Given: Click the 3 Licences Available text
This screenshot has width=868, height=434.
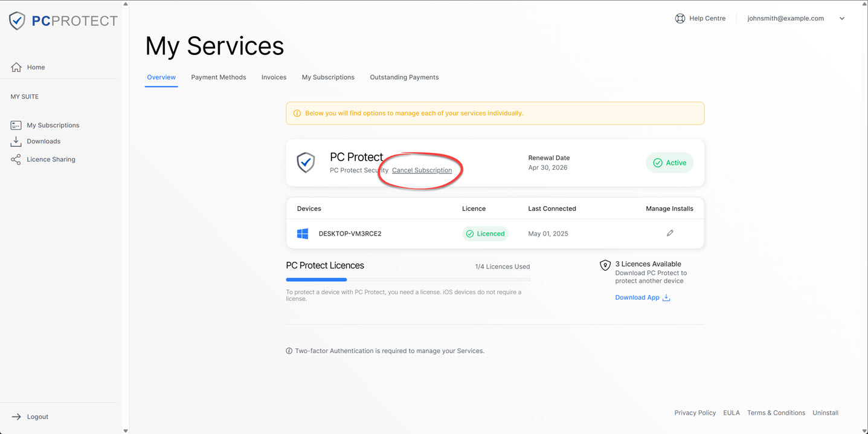Looking at the screenshot, I should tap(648, 264).
